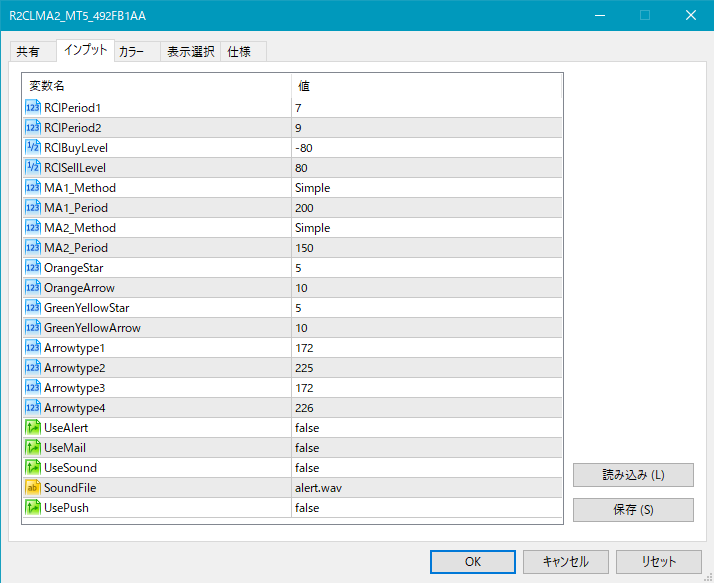The width and height of the screenshot is (714, 583).
Task: Open the MA2_Method value Simple
Action: point(427,228)
